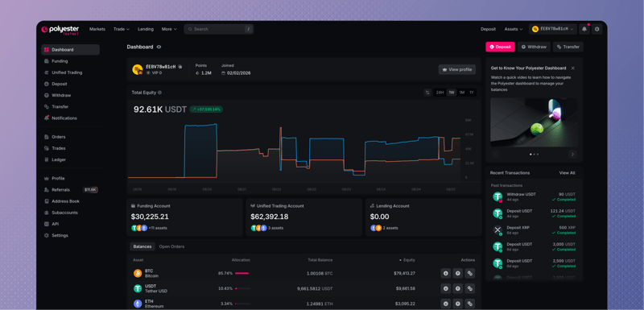
Task: Open the Markets menu item
Action: [97, 29]
